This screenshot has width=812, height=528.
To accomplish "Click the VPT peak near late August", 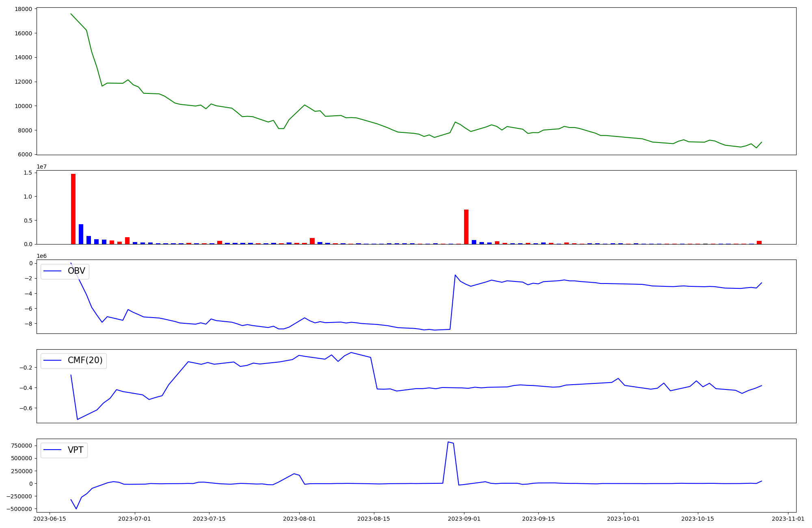I will (x=448, y=442).
